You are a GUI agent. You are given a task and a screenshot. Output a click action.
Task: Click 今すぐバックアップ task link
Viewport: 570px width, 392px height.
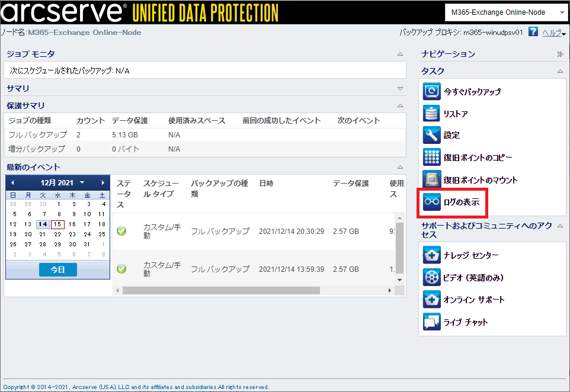[472, 92]
